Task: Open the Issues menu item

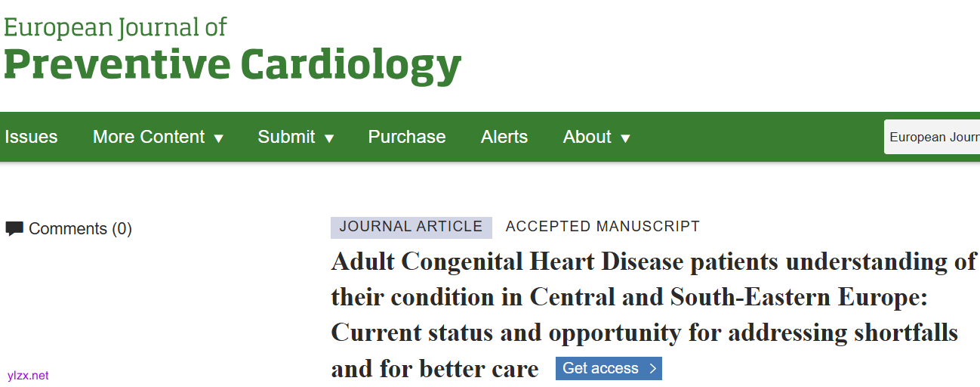Action: (x=31, y=137)
